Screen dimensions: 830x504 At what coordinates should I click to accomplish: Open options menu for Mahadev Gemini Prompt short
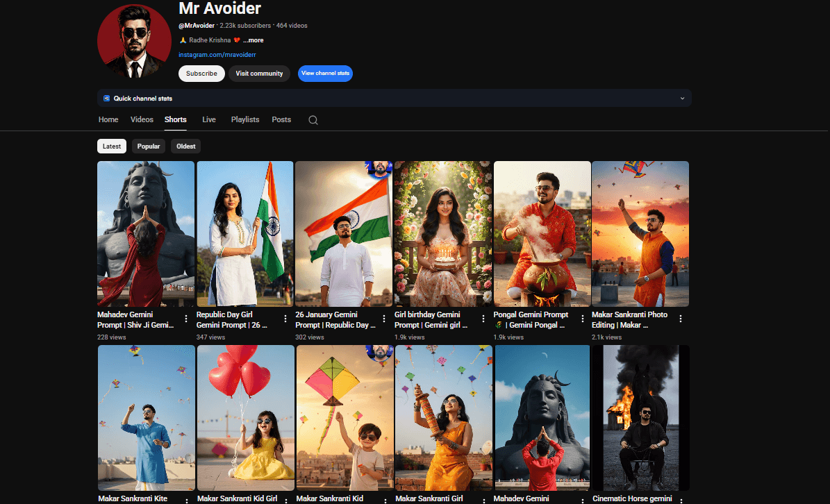pos(186,319)
